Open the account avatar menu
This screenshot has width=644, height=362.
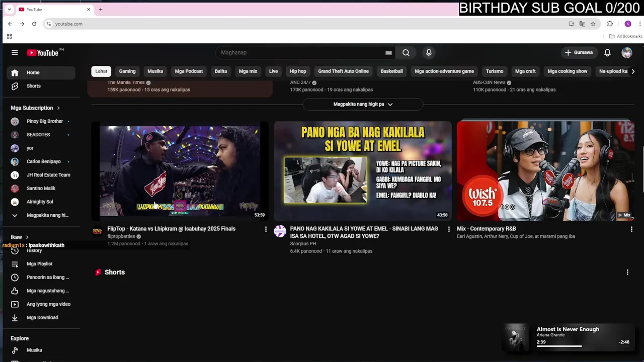coord(626,53)
